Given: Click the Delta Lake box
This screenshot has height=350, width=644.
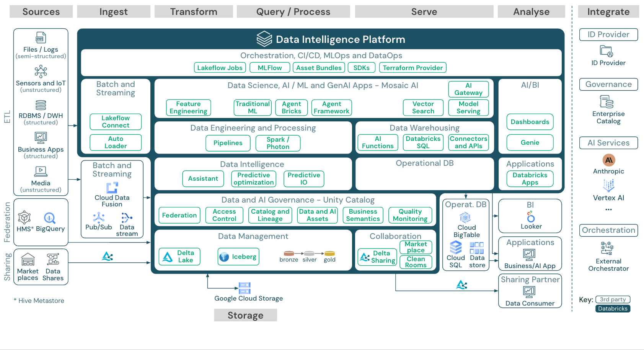Looking at the screenshot, I should point(179,257).
